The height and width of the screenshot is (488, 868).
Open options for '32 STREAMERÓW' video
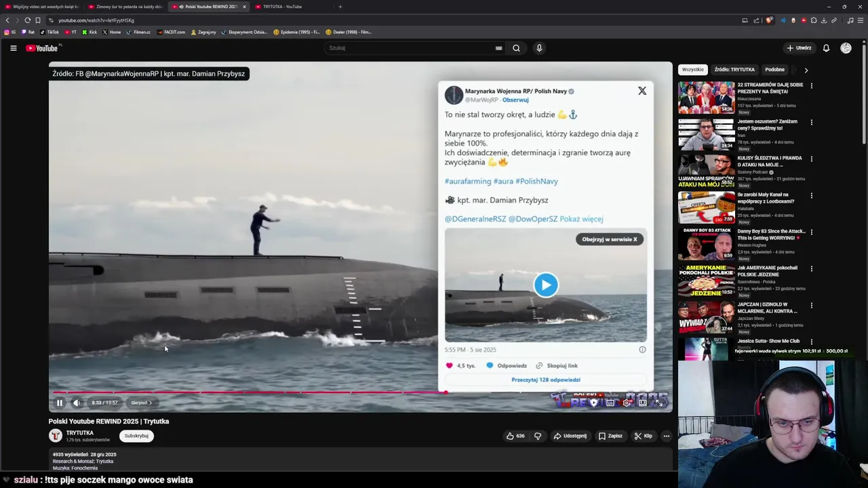(x=811, y=86)
